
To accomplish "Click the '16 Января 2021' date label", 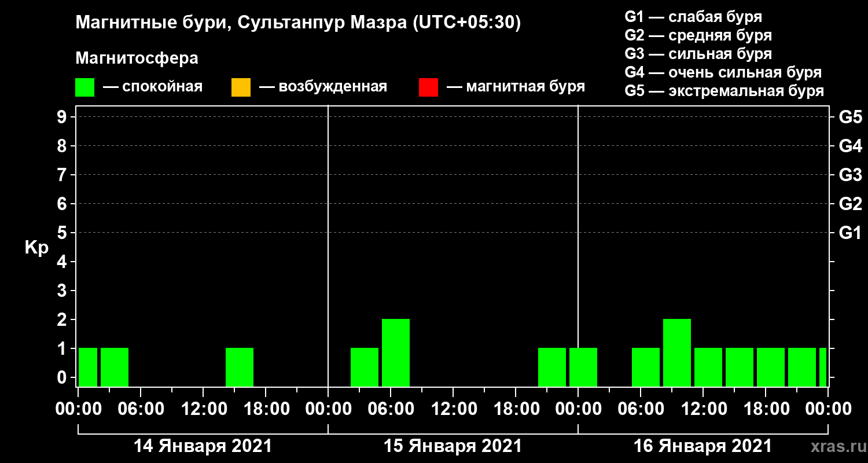I will (x=703, y=446).
